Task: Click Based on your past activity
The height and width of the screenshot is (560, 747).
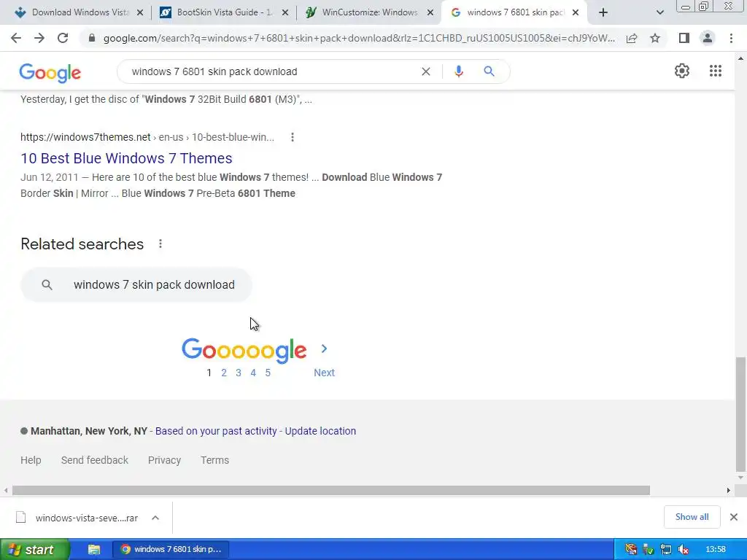Action: [x=216, y=431]
